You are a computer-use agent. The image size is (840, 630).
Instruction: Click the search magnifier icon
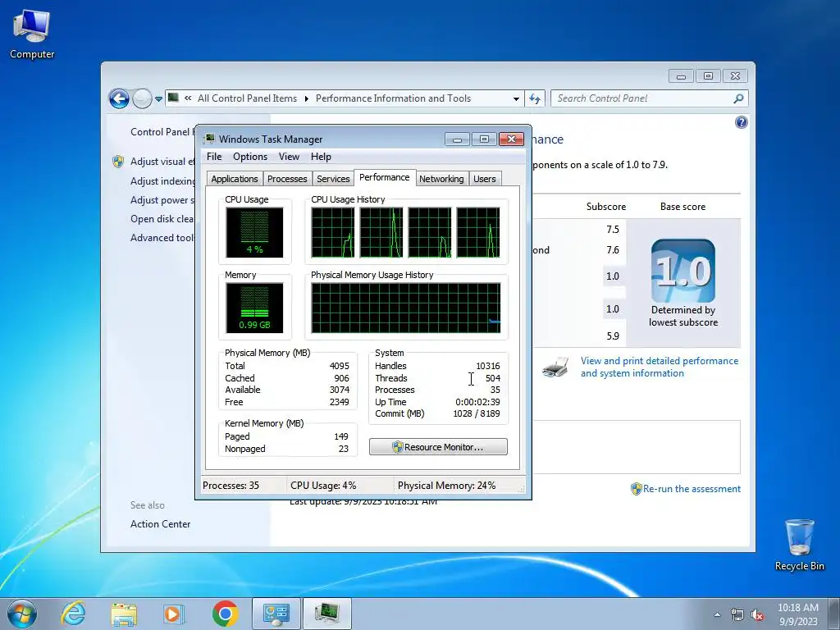738,98
